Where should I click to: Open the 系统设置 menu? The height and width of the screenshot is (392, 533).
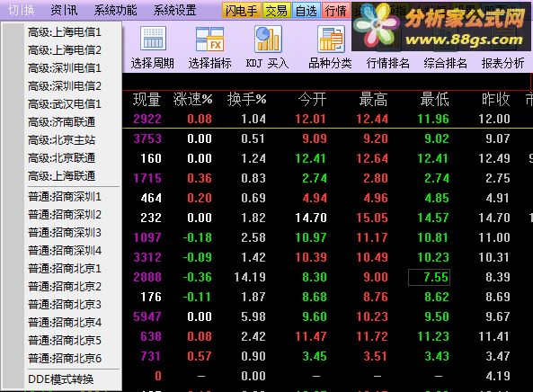(x=174, y=10)
